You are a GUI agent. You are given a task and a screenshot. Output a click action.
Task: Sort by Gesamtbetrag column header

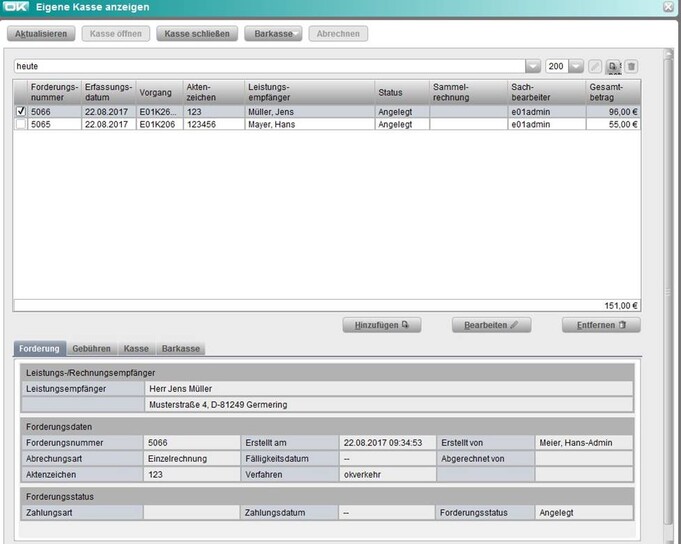coord(613,92)
